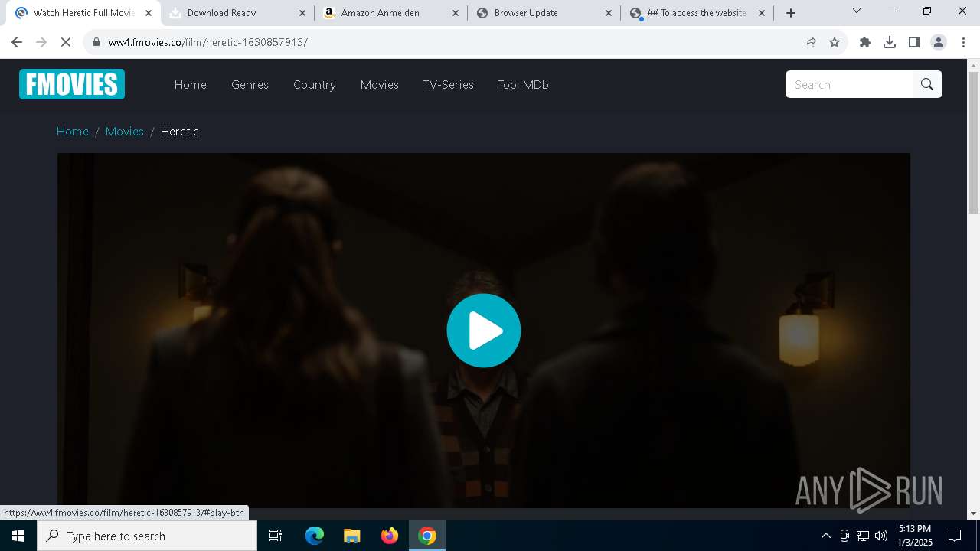Click the address bar URL
The height and width of the screenshot is (551, 980).
[x=208, y=42]
